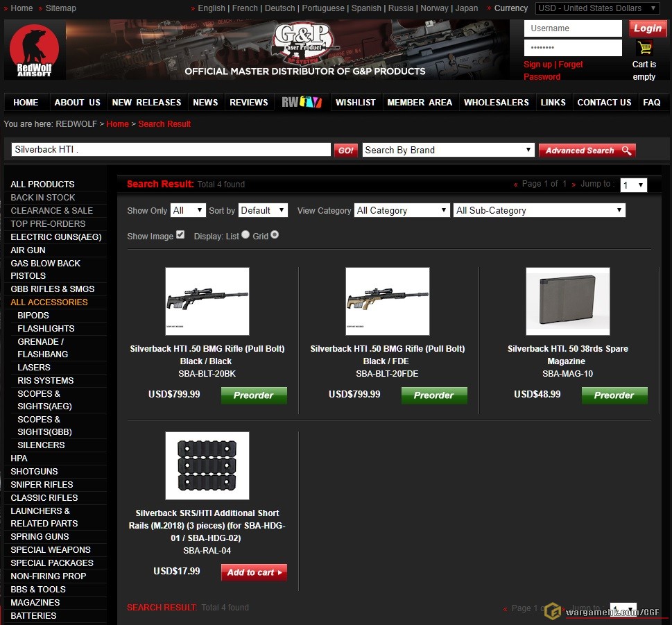Click into the Username input field
This screenshot has width=672, height=625.
572,28
